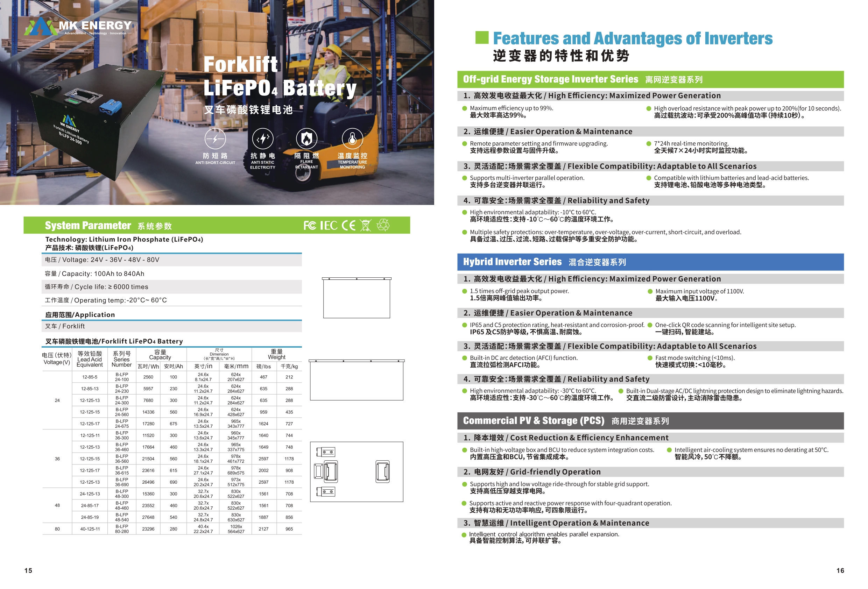This screenshot has width=868, height=589.
Task: Click the '1026x 564x627' mm dimension cell
Action: (236, 529)
